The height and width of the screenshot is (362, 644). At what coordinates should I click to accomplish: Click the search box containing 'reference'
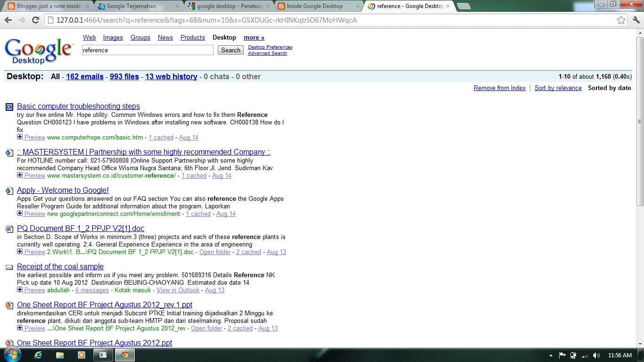click(148, 50)
